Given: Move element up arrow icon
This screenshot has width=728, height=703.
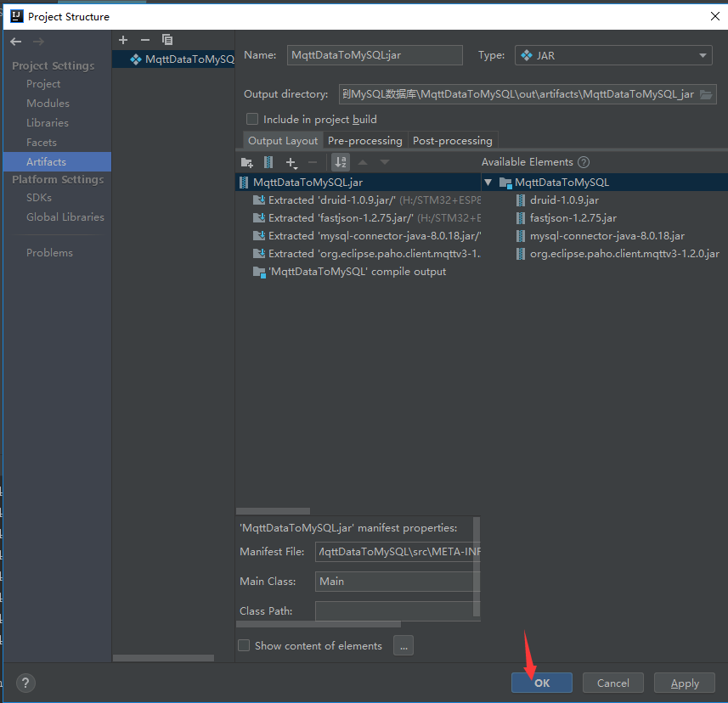Looking at the screenshot, I should 363,162.
